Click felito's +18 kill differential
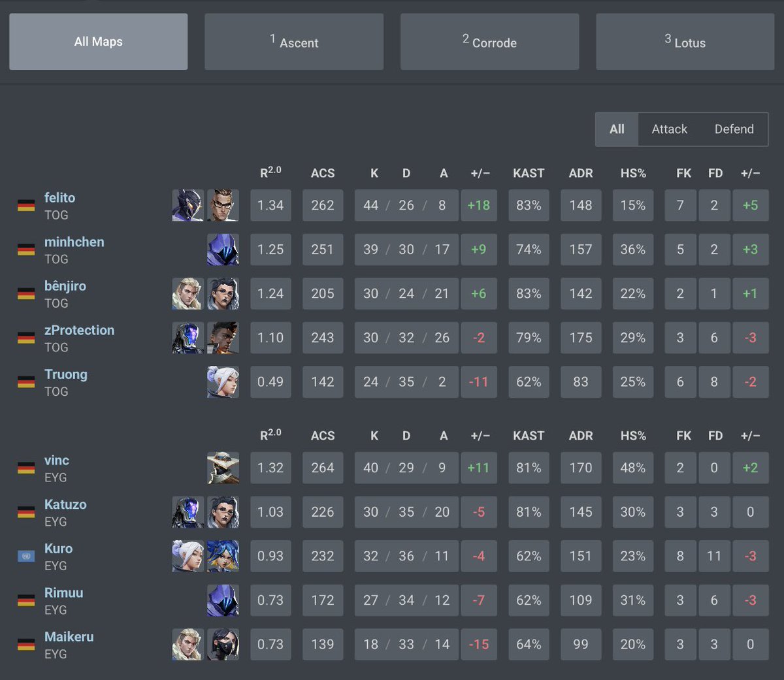This screenshot has width=784, height=680. [x=479, y=205]
